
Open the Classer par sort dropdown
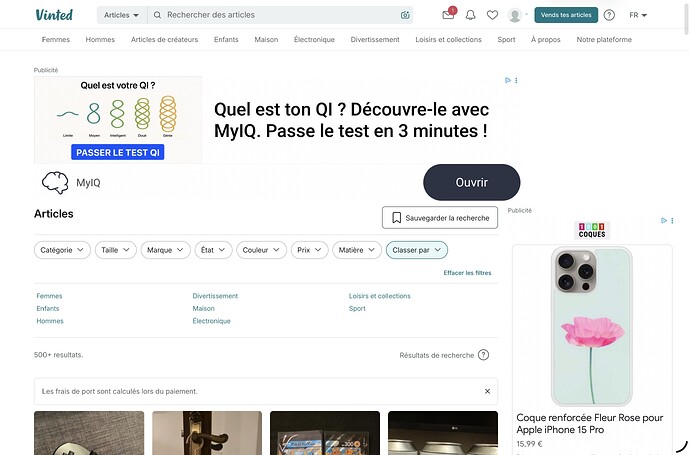[416, 250]
